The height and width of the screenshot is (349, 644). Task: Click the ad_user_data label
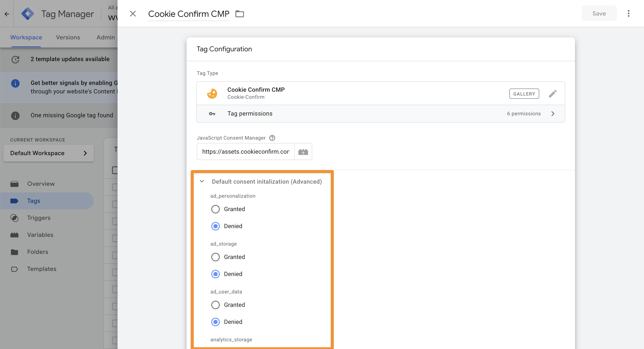[226, 292]
